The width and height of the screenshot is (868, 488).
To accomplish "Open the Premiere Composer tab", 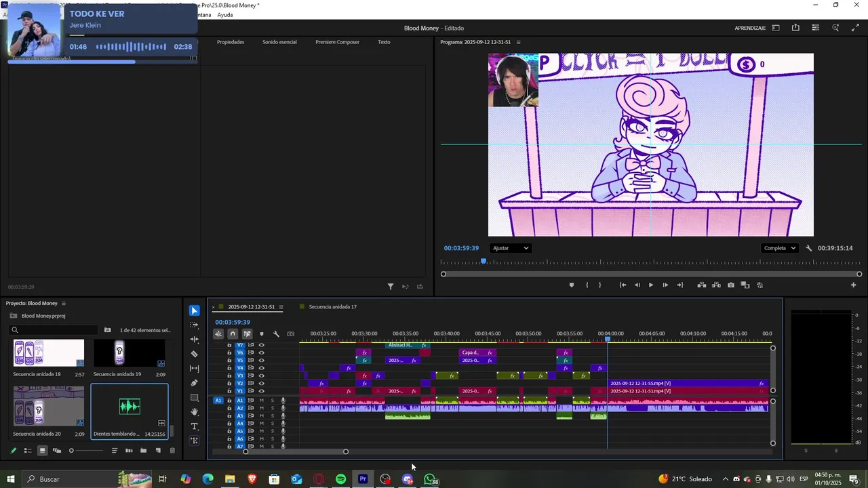I will point(337,42).
